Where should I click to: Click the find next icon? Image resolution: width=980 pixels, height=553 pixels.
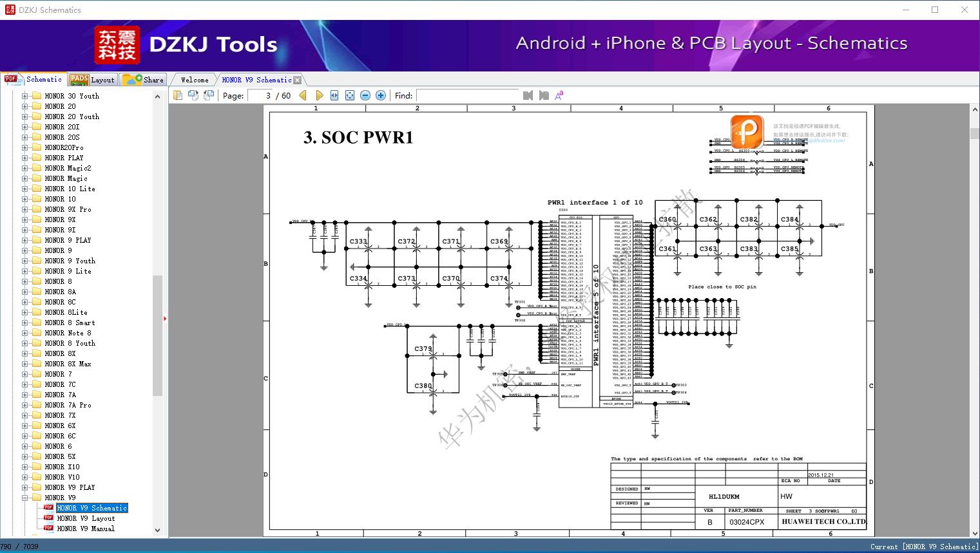544,95
